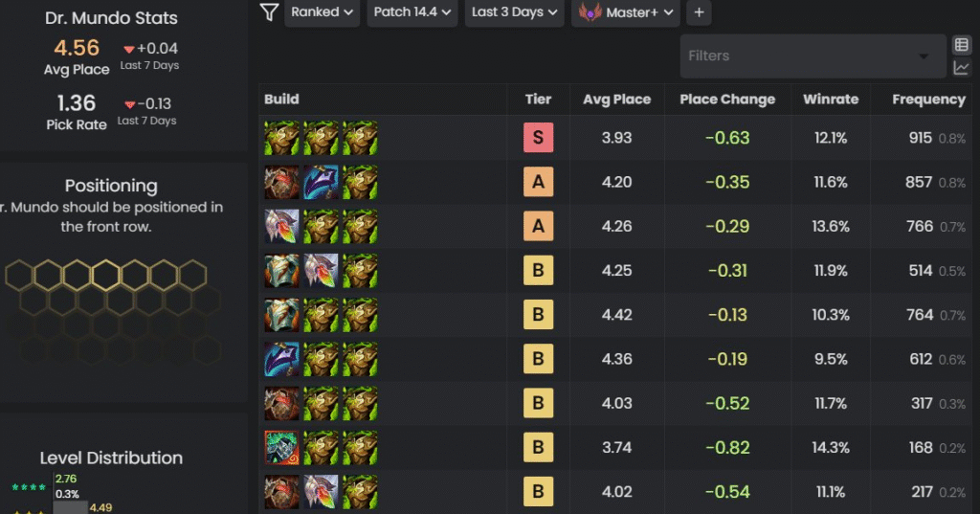The width and height of the screenshot is (980, 514).
Task: Open the Patch 14.4 dropdown
Action: click(412, 11)
